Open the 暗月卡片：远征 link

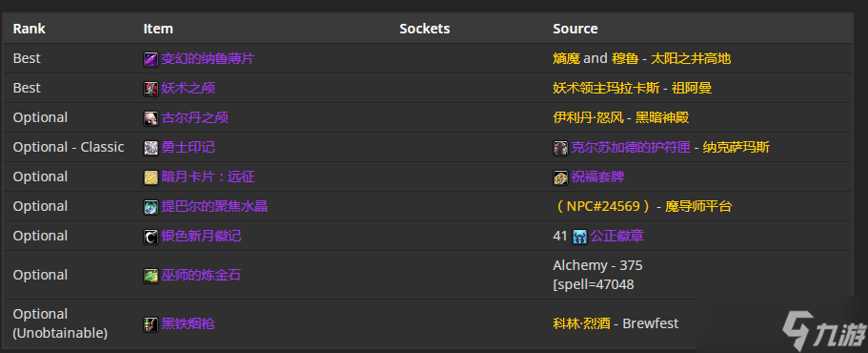(208, 176)
